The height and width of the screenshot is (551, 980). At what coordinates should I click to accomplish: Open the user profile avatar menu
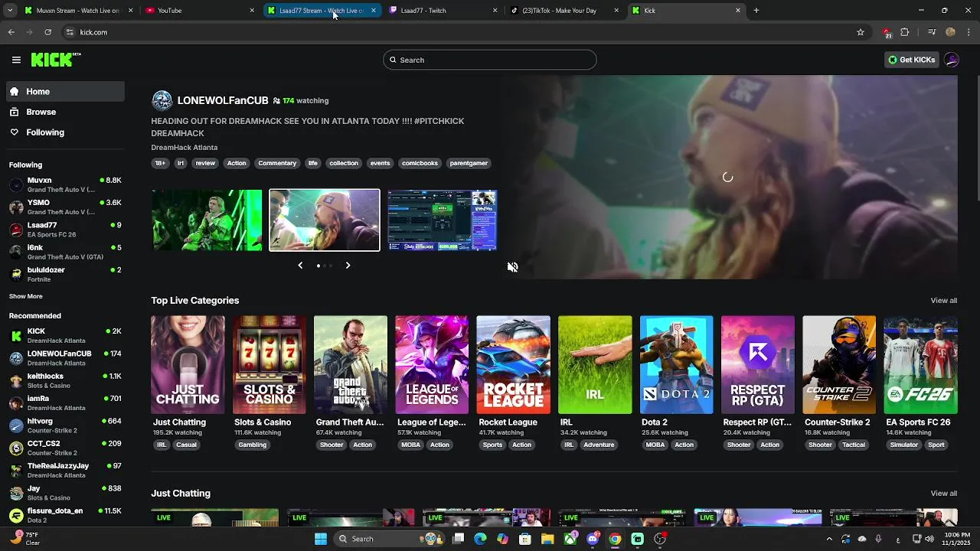[952, 60]
